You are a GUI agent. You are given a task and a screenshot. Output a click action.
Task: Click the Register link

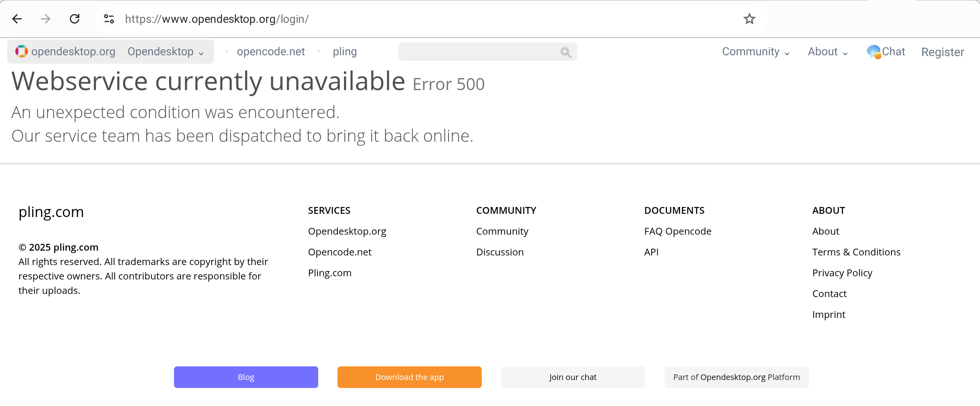tap(942, 52)
